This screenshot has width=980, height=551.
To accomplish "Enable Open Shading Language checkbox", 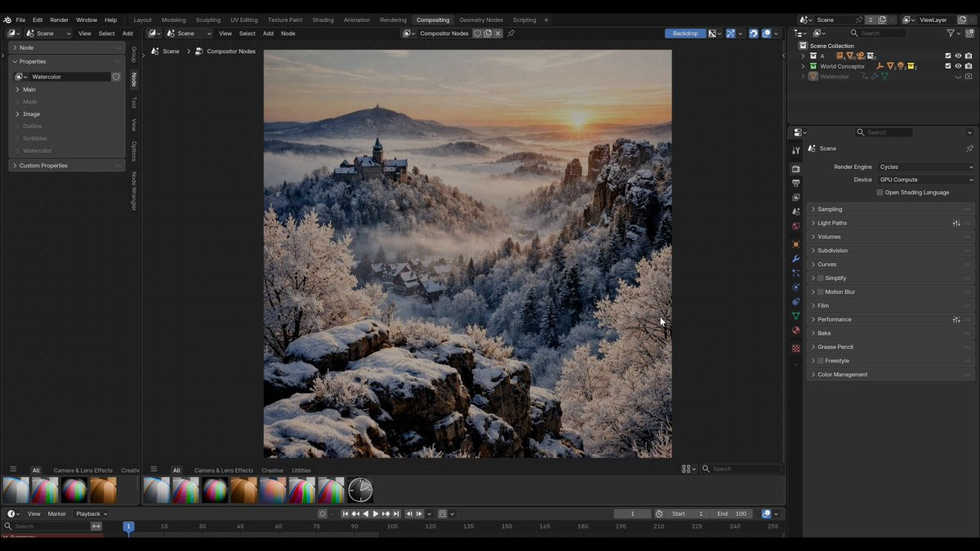I will 880,193.
